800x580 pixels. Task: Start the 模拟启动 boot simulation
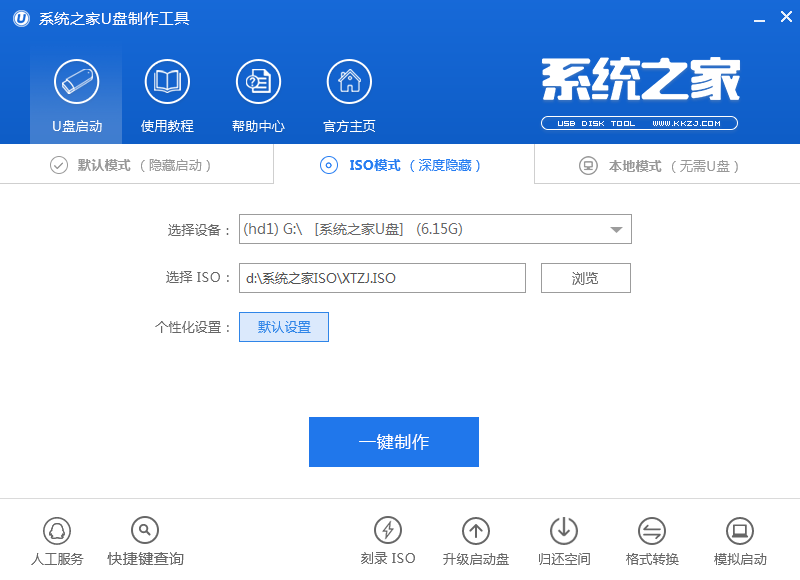coord(739,540)
